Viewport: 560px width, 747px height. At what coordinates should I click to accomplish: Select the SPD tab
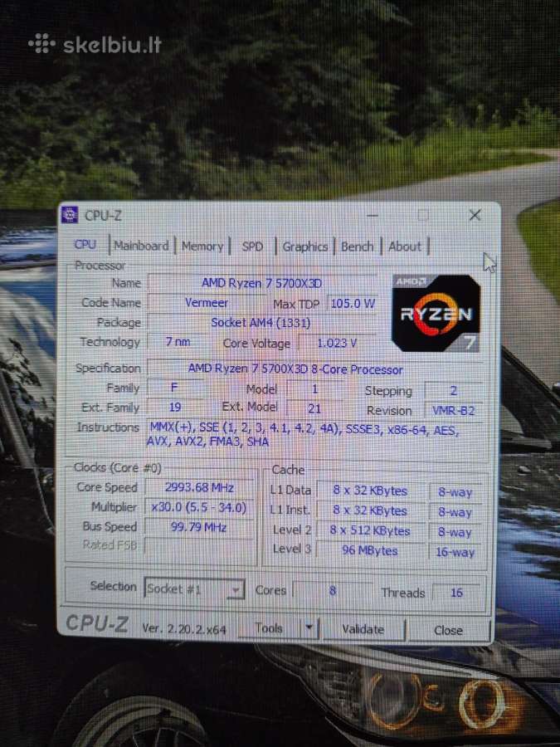(252, 247)
